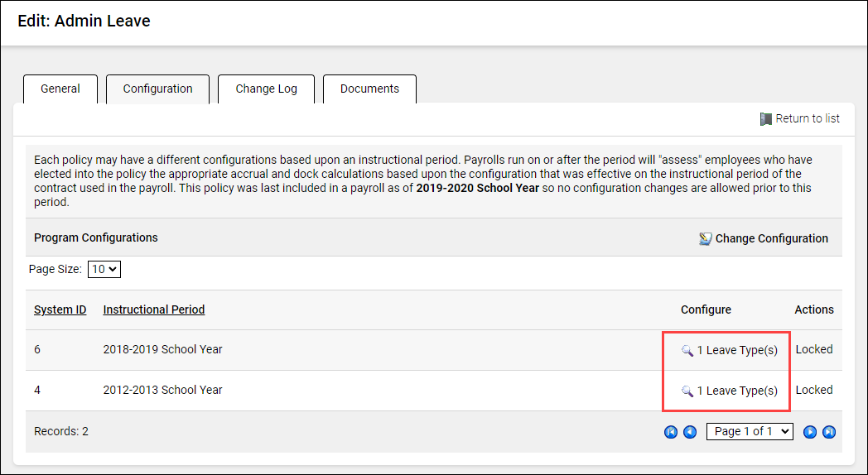
Task: Sort by Instructional Period column header
Action: pyautogui.click(x=153, y=309)
